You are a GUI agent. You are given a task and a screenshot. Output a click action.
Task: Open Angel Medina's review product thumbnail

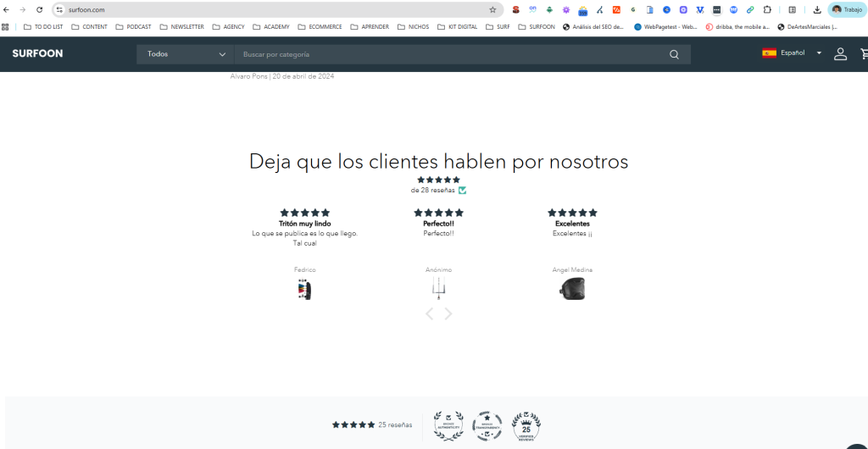572,289
